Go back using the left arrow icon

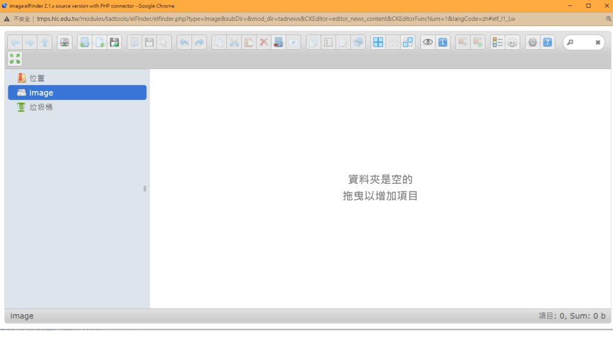pos(15,43)
